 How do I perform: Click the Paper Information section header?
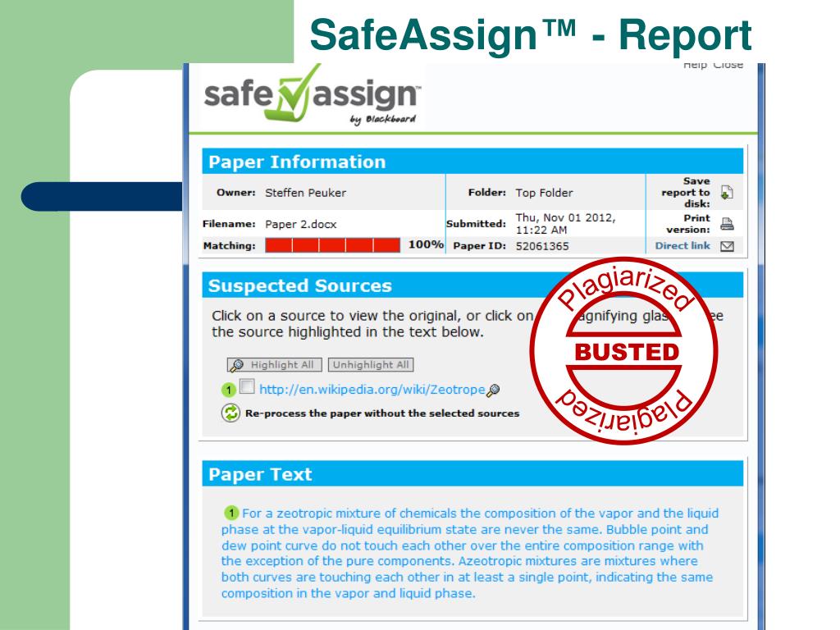pos(472,162)
